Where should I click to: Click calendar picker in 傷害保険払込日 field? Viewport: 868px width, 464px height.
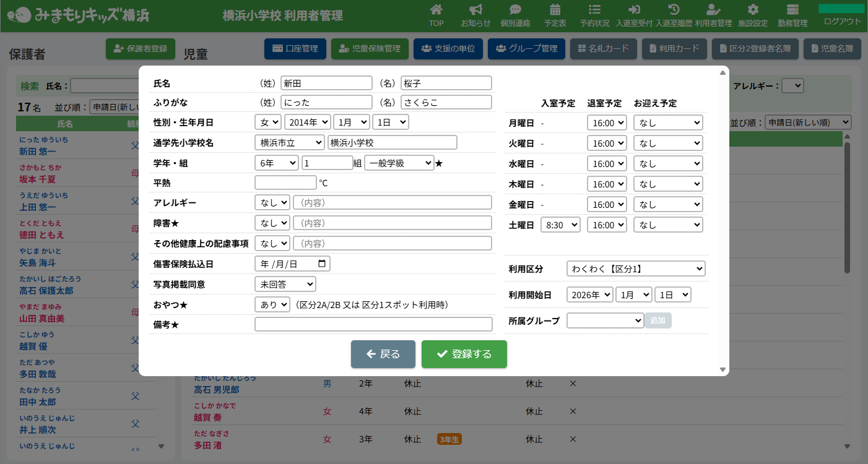pyautogui.click(x=322, y=264)
